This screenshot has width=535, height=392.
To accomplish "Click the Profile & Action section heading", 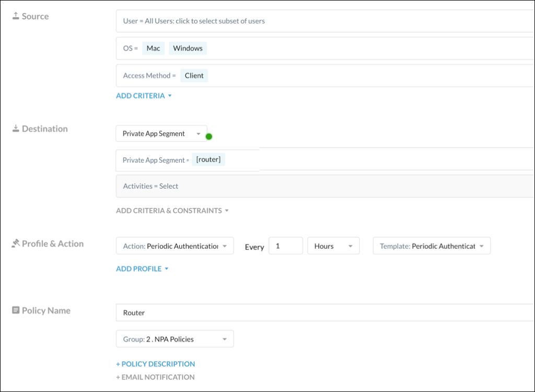I will click(53, 244).
